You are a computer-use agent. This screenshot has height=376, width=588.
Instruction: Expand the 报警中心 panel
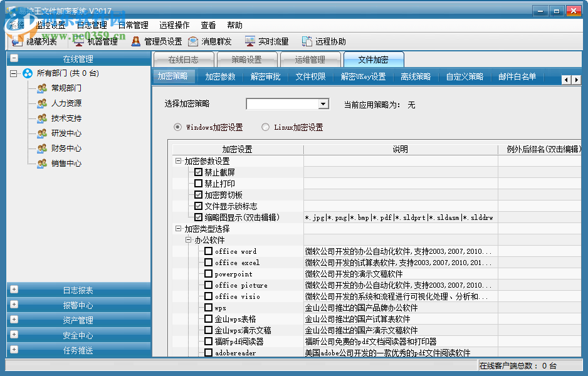coord(14,305)
